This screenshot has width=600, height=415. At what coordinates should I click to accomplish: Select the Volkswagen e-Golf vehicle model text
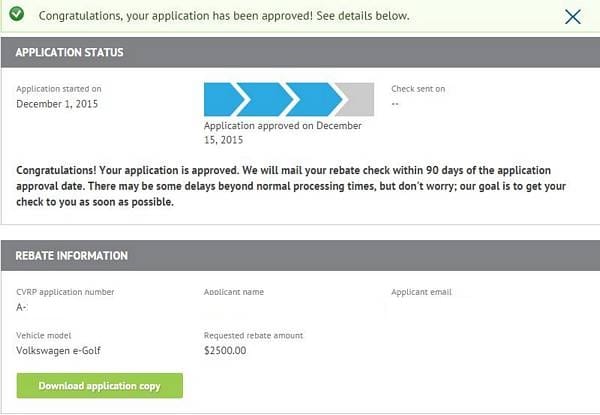coord(58,351)
